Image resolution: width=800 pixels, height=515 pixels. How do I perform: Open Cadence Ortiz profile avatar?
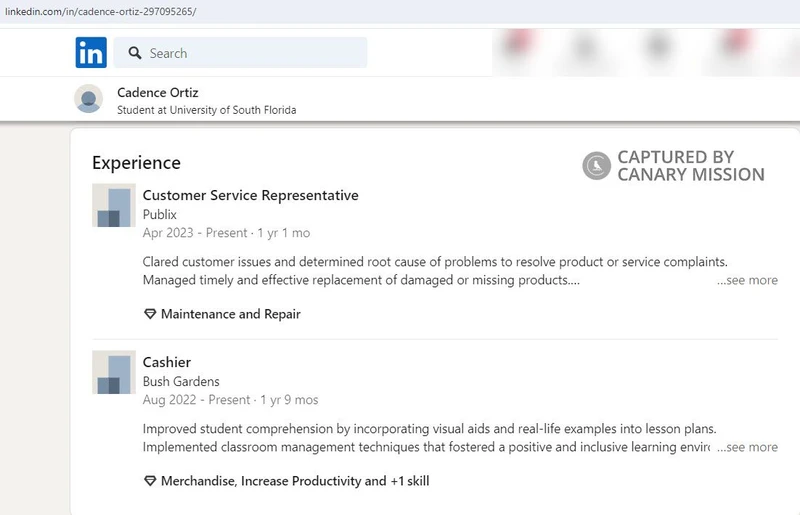[88, 99]
